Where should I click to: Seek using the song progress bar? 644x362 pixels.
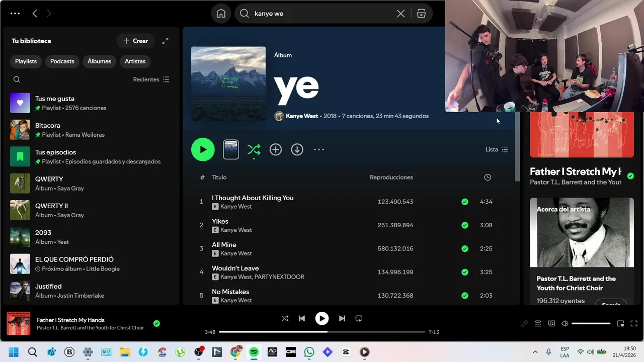tap(322, 332)
